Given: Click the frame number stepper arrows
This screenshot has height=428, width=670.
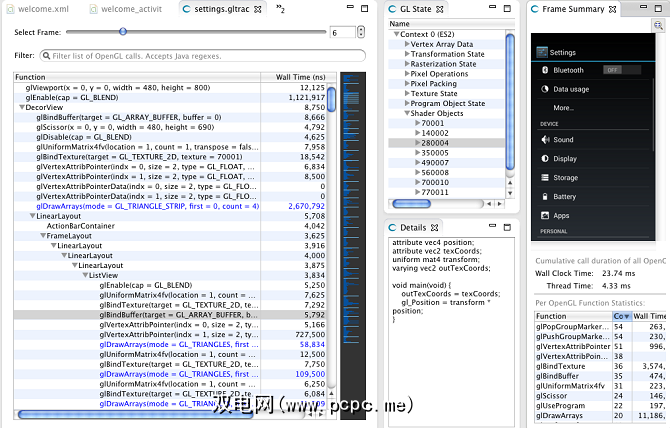Looking at the screenshot, I should pyautogui.click(x=363, y=32).
